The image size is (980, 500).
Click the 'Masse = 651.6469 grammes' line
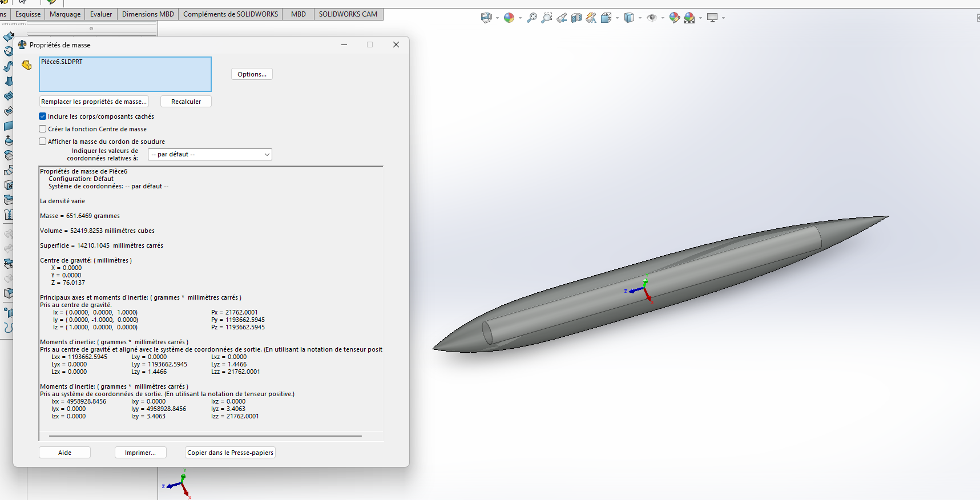pos(80,216)
